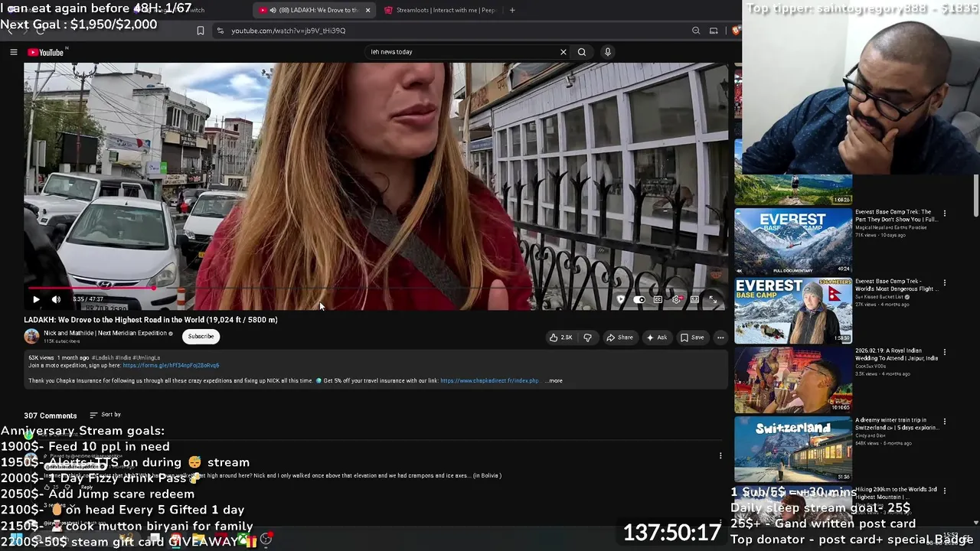Open the comments 'Sort by' dropdown
The width and height of the screenshot is (980, 551).
coord(105,415)
